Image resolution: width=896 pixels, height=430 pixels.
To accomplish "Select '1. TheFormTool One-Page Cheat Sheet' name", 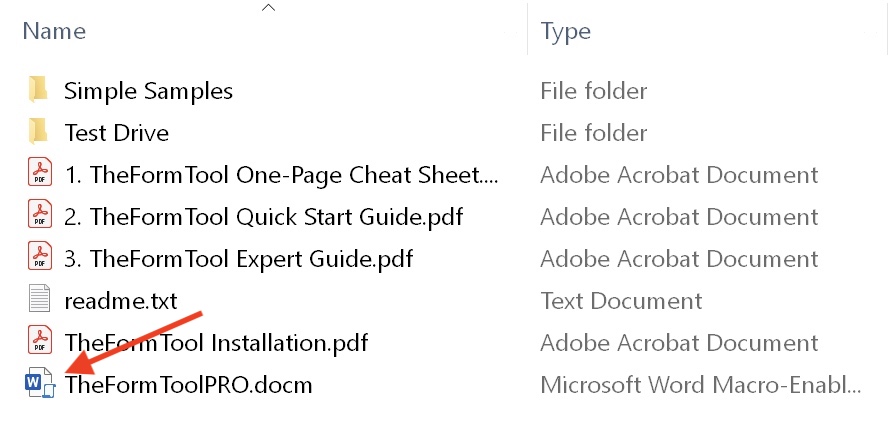I will coord(282,175).
